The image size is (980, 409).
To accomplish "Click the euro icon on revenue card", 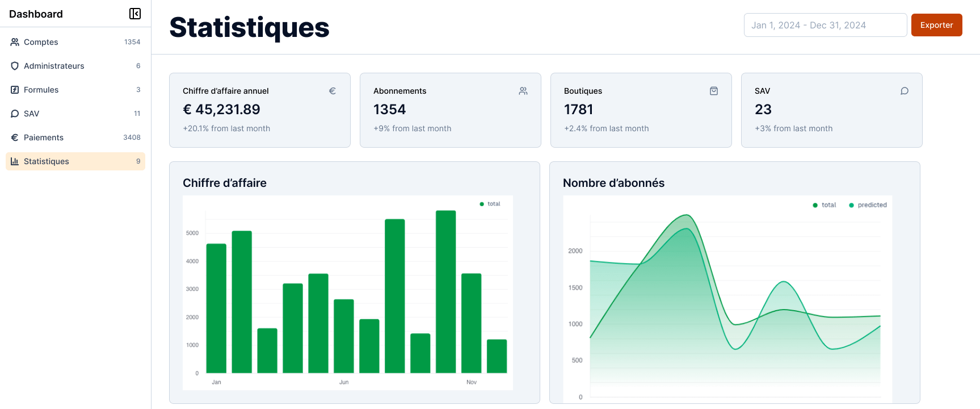I will [333, 91].
